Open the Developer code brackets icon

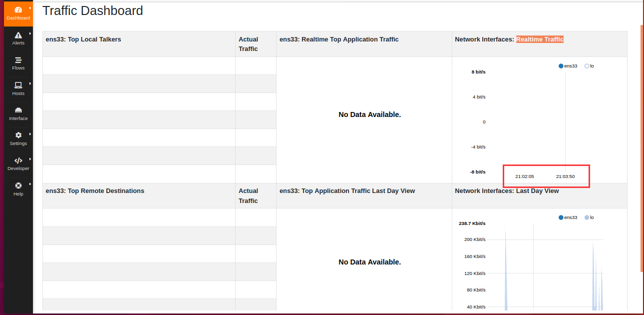pos(18,160)
